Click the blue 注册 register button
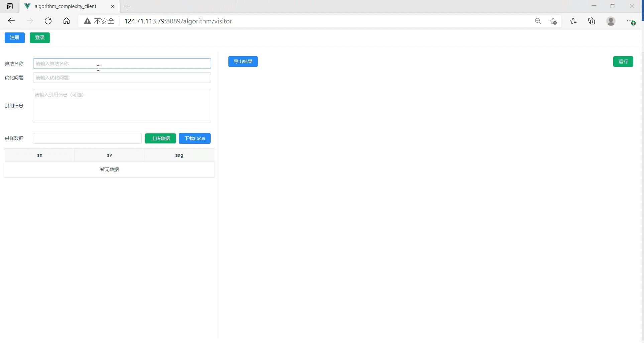 click(x=15, y=38)
